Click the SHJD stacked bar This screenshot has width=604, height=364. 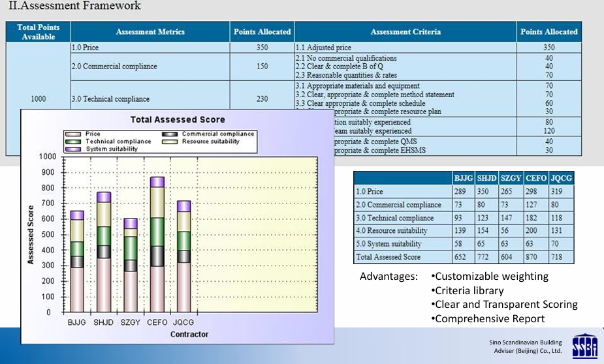(x=104, y=252)
